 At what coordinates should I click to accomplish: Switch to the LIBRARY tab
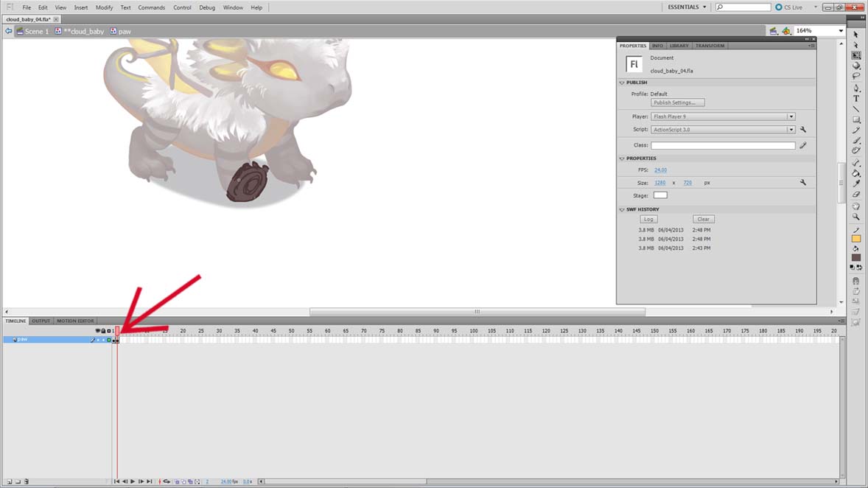click(x=679, y=46)
